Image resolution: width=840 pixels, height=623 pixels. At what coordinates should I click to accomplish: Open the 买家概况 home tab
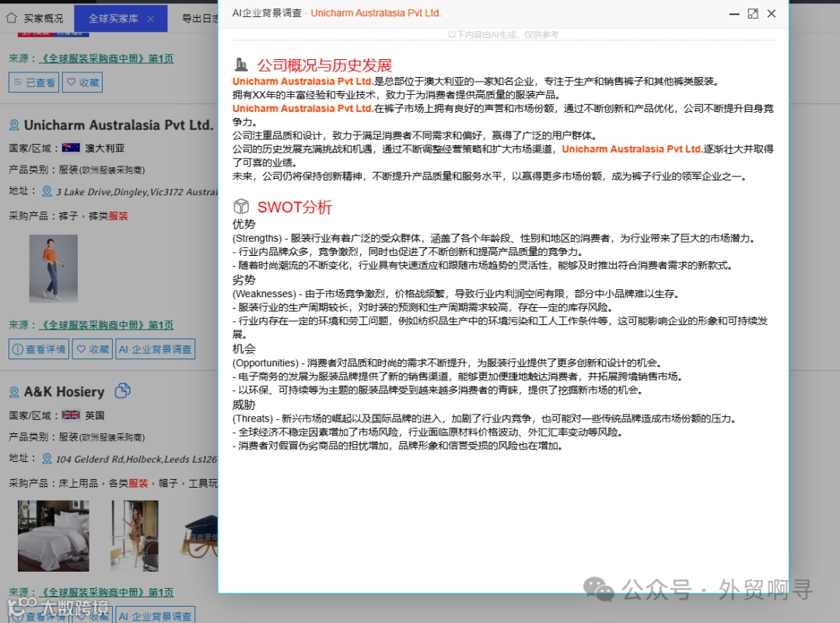coord(35,18)
